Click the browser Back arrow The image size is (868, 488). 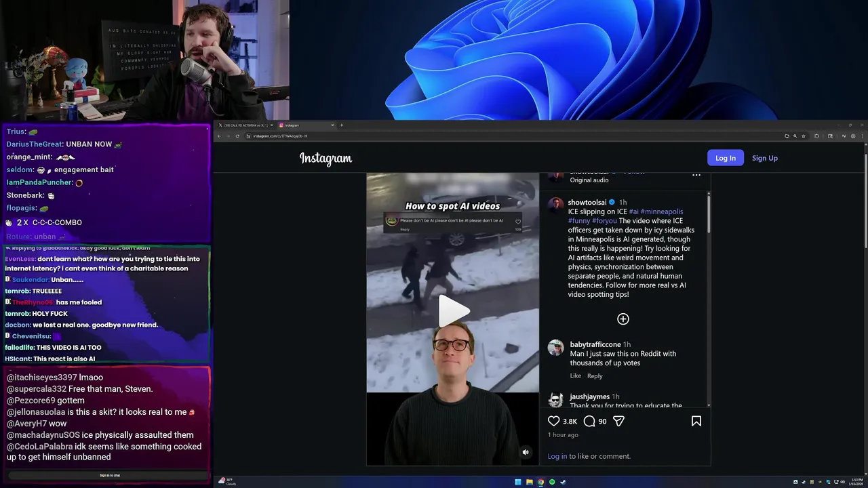tap(219, 136)
